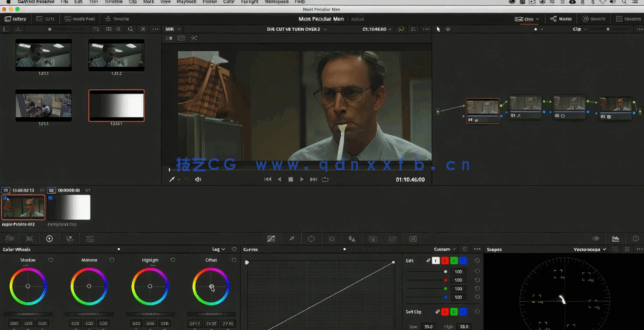
Task: Open RGB Mixer palette icon
Action: 69,238
